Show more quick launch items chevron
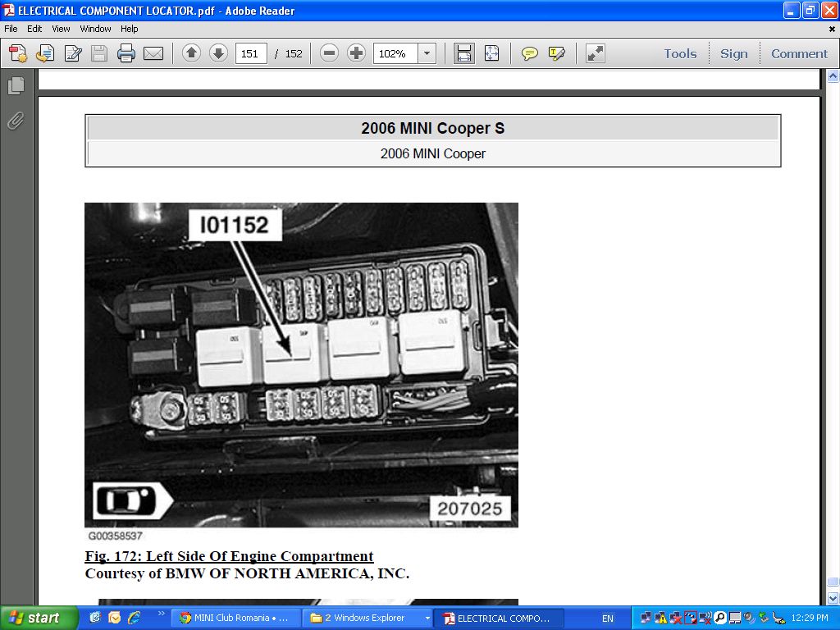Viewport: 840px width, 630px height. (x=161, y=614)
